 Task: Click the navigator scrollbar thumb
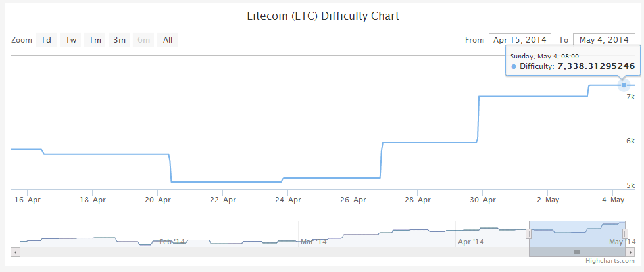pyautogui.click(x=577, y=252)
